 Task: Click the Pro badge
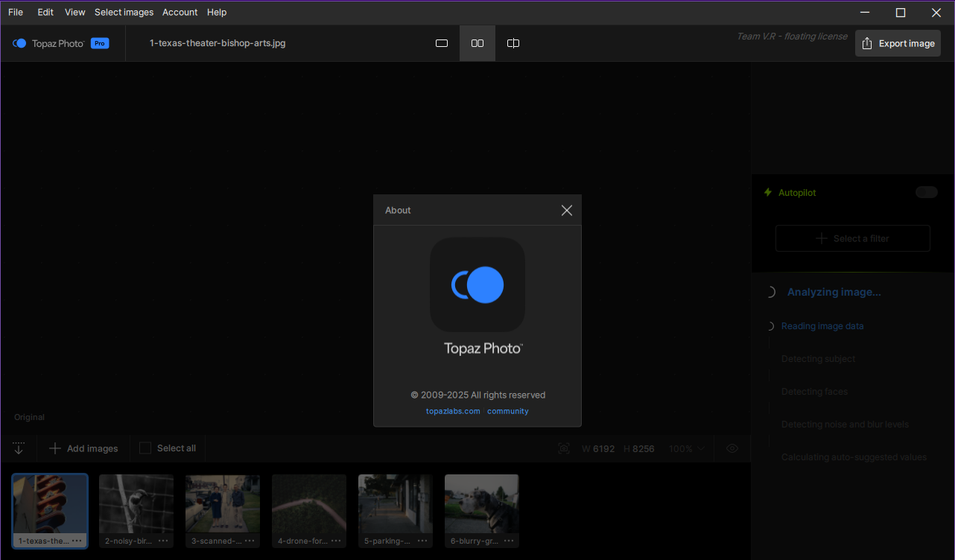click(100, 43)
